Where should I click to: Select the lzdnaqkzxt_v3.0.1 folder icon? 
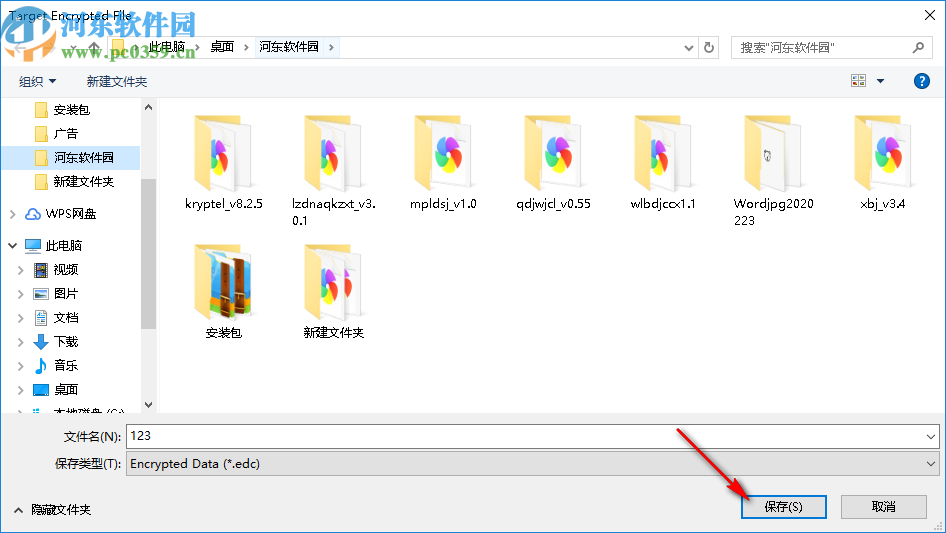333,153
